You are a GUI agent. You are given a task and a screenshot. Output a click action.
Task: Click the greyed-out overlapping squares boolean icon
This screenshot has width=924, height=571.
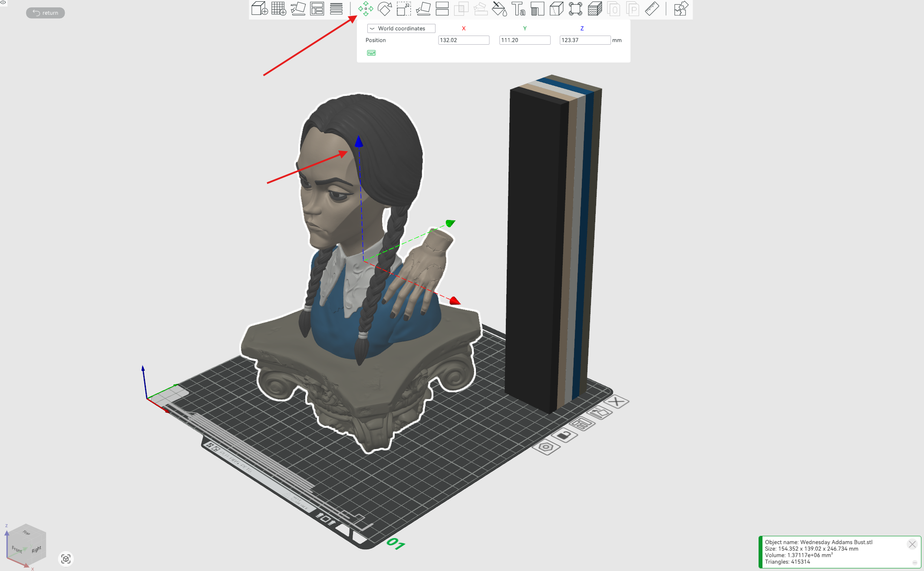tap(461, 9)
